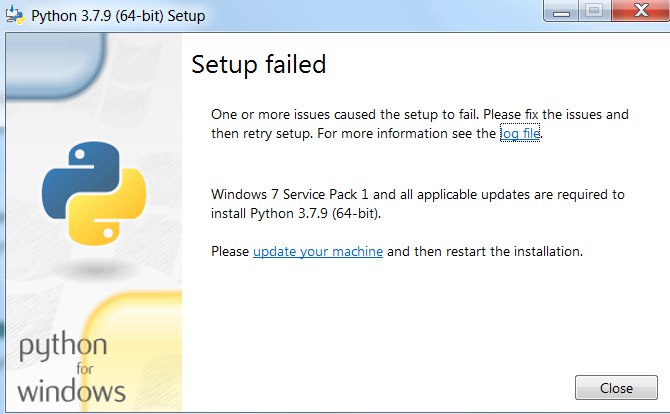Click the Setup failed heading
Viewport: 670px width, 414px height.
259,65
